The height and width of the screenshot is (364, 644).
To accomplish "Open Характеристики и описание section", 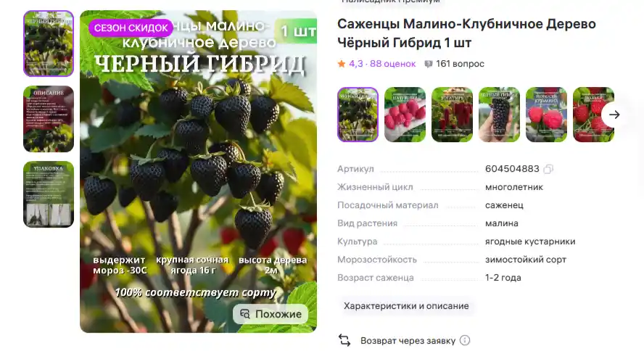I will pos(406,306).
